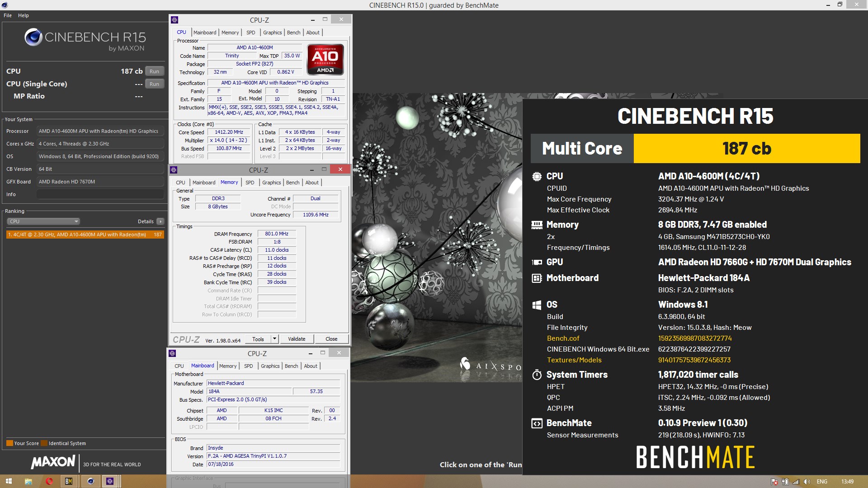The width and height of the screenshot is (868, 488).
Task: Click the Windows OS icon in BenchMate panel
Action: pyautogui.click(x=537, y=305)
